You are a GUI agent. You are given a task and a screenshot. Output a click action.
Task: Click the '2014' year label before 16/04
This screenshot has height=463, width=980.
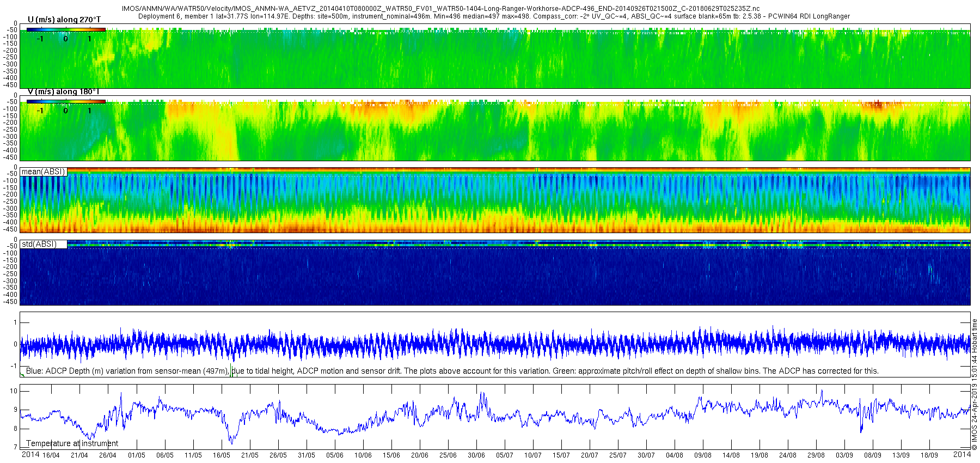click(x=30, y=454)
